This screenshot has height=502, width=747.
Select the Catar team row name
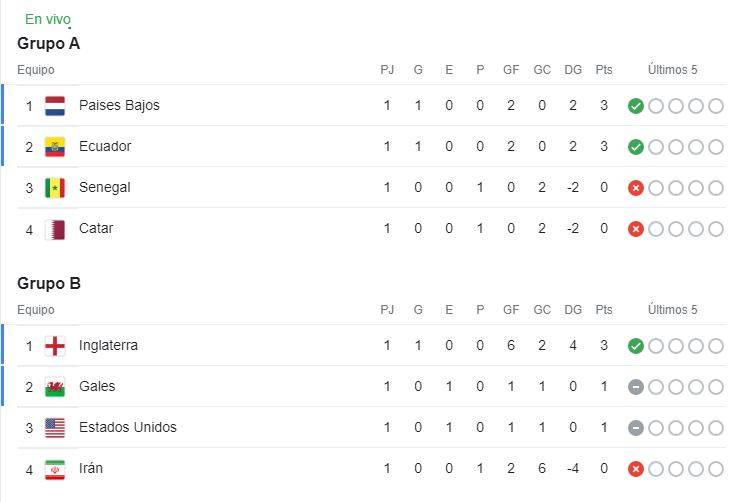[x=96, y=228]
